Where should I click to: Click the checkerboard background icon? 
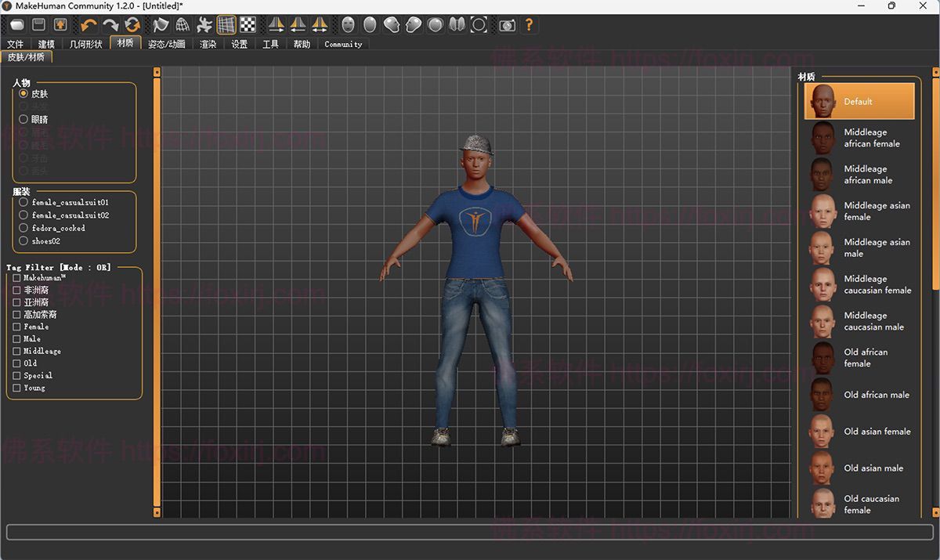click(x=248, y=25)
